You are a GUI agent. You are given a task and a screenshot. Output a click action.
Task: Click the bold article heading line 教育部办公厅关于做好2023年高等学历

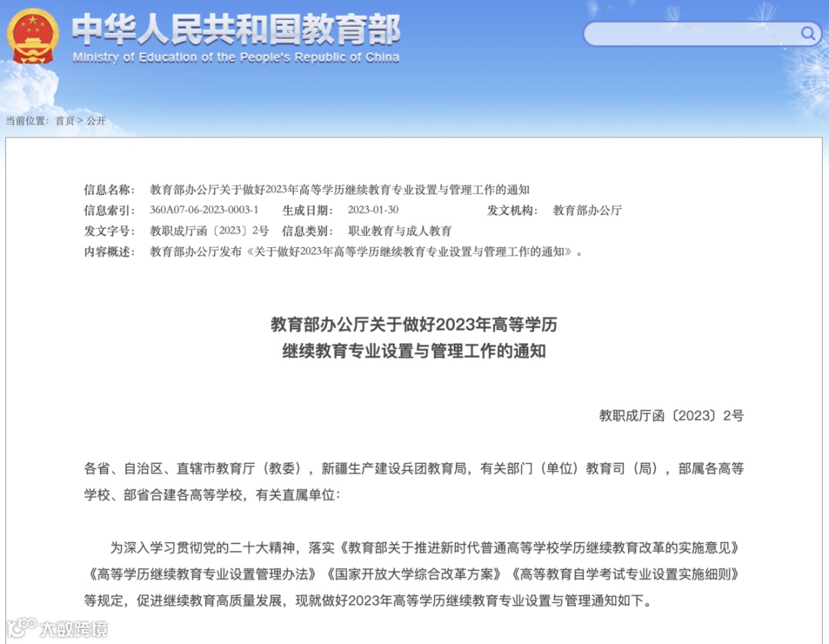click(x=414, y=324)
